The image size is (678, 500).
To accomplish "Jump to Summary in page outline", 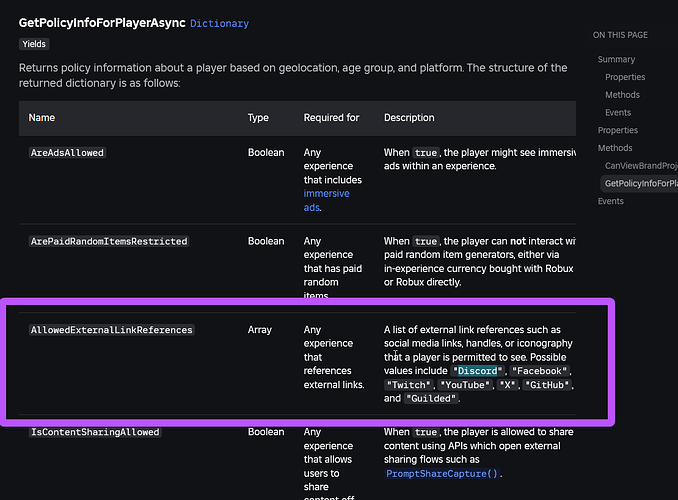I will pyautogui.click(x=616, y=59).
